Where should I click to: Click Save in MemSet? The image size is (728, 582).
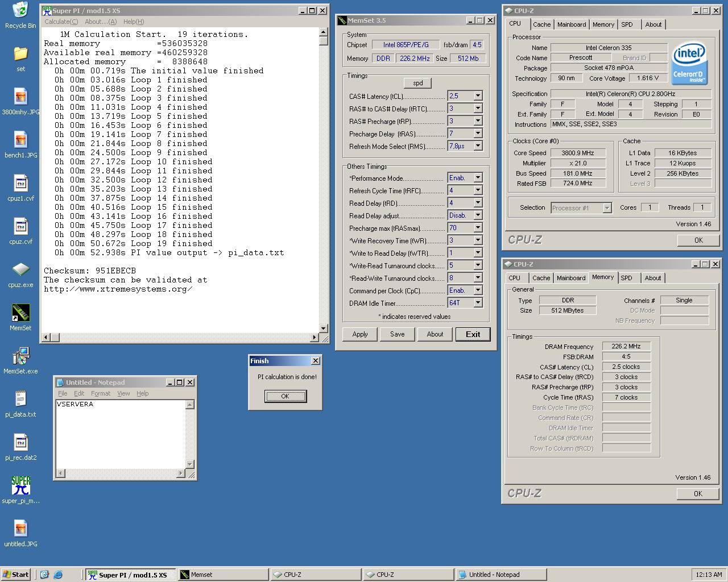[x=398, y=334]
